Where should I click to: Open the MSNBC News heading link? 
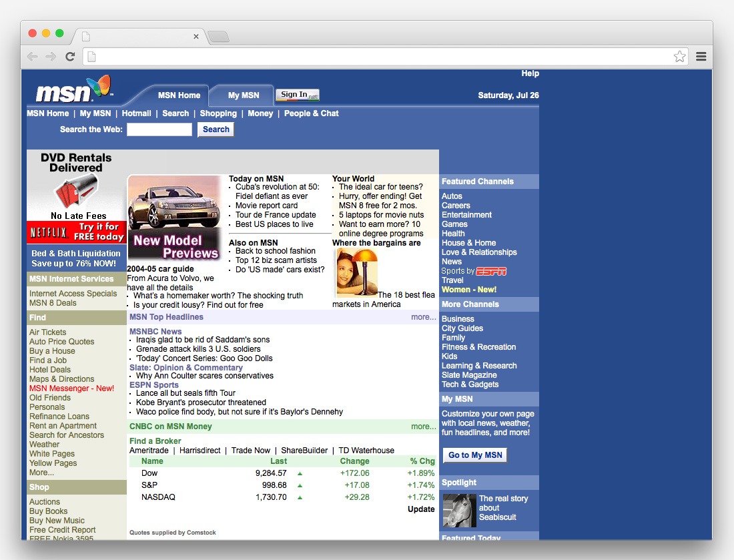click(x=155, y=332)
